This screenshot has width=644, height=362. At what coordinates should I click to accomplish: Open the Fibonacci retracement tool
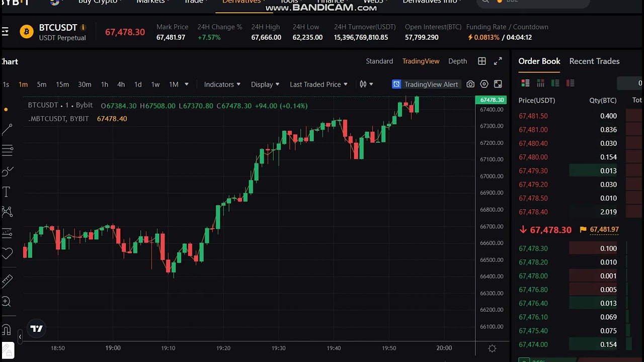7,150
